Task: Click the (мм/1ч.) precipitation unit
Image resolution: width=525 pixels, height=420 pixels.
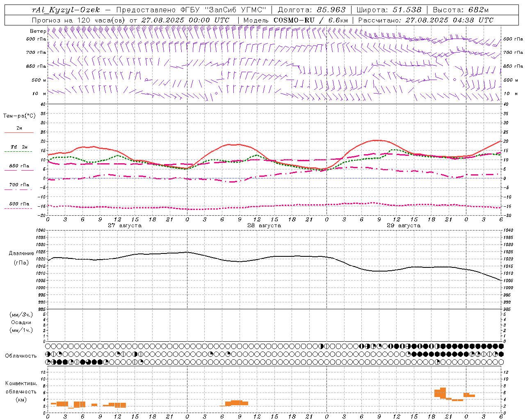Action: 21,330
